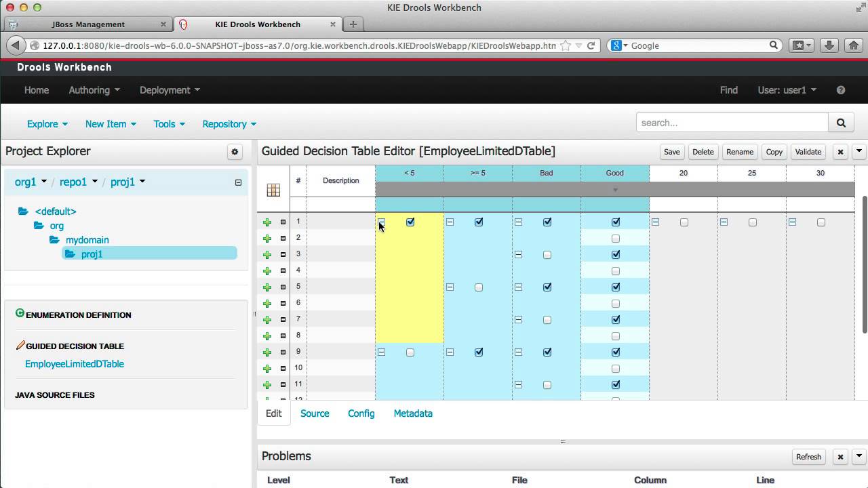Click the browser URL address bar

point(298,45)
